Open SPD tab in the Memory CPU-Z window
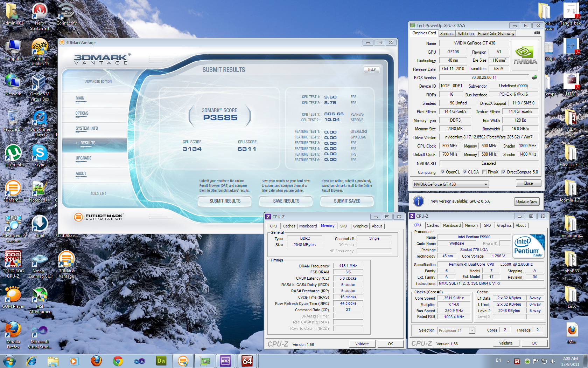This screenshot has height=368, width=588. click(344, 226)
